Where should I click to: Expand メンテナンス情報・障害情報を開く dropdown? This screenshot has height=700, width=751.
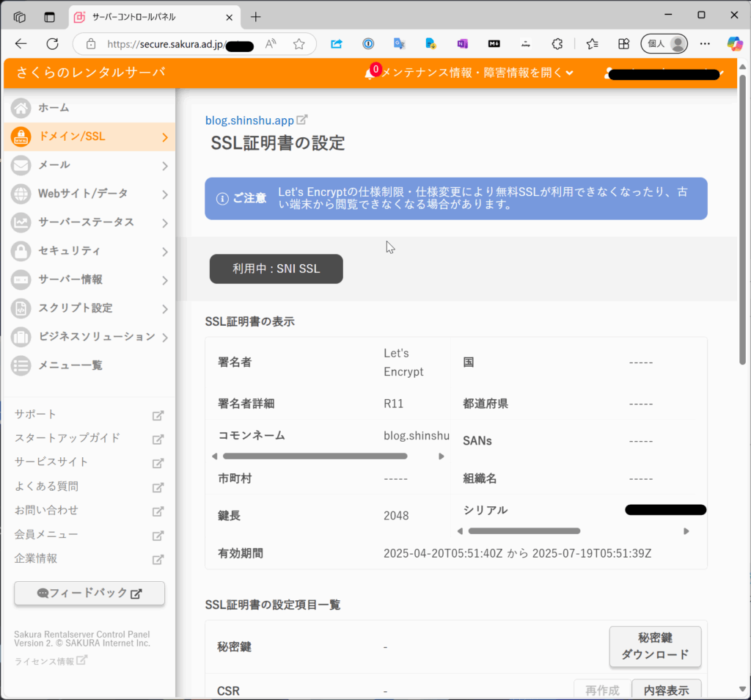click(469, 73)
